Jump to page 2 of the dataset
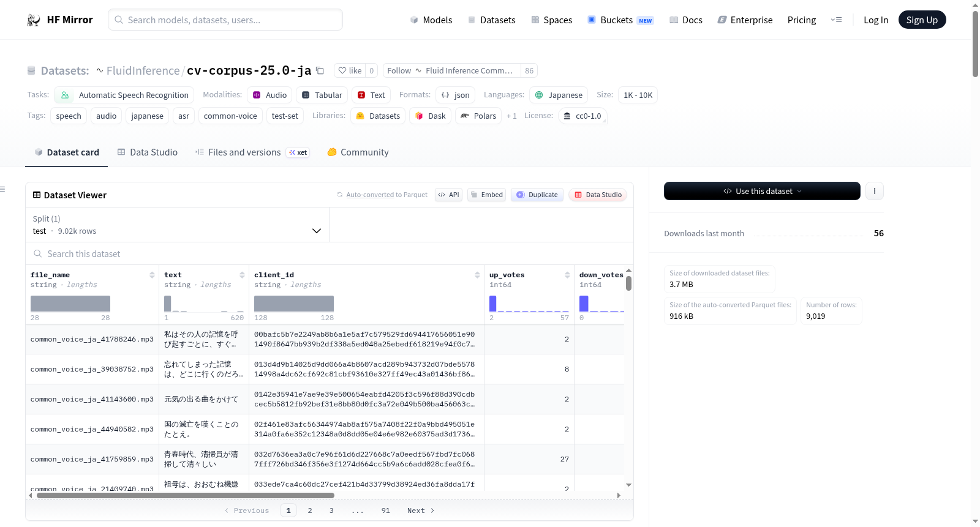980x527 pixels. [310, 510]
